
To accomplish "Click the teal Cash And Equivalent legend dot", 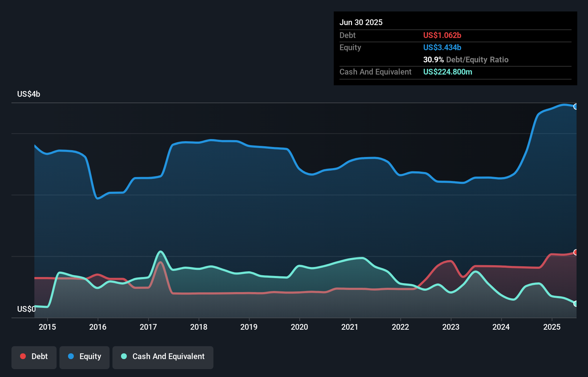I will pos(124,356).
